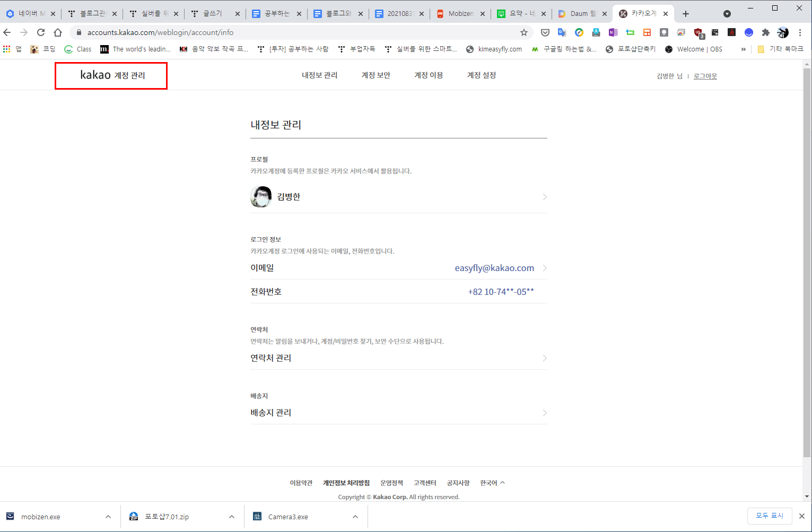Go back to the previous page
The height and width of the screenshot is (532, 812).
(7, 32)
